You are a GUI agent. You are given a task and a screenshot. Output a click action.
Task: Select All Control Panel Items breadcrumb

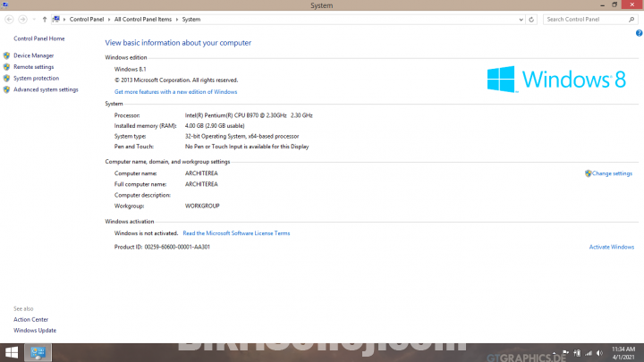(x=143, y=20)
